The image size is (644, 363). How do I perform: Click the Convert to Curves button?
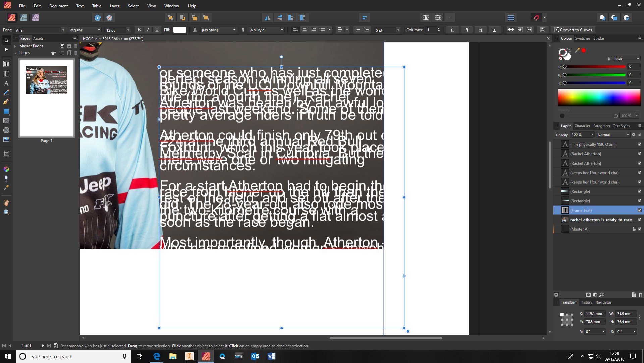574,30
